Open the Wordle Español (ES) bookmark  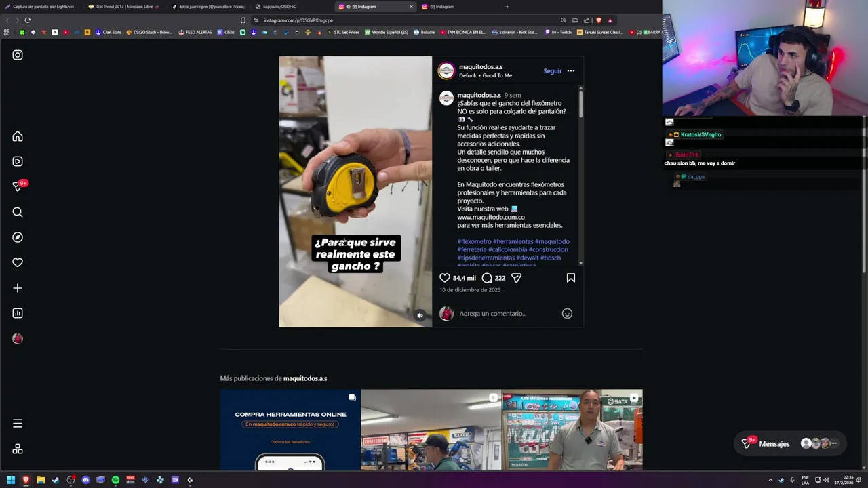tap(387, 32)
